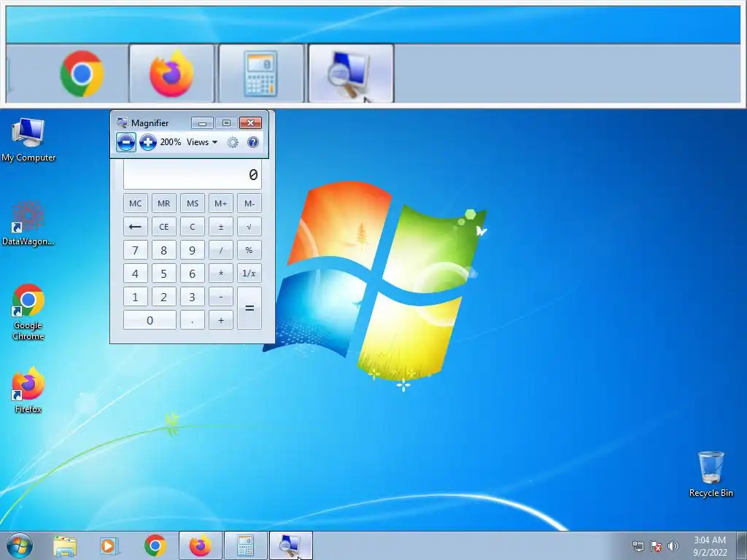747x560 pixels.
Task: Select Recycle Bin desktop icon
Action: click(711, 474)
